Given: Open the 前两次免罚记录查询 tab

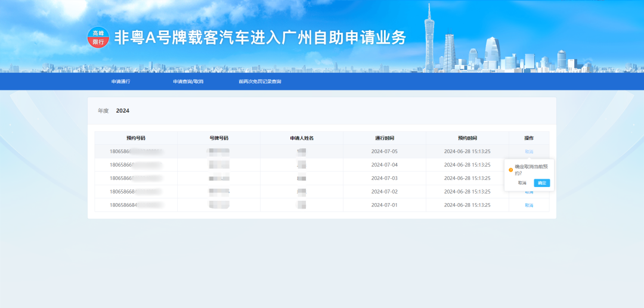Looking at the screenshot, I should 260,81.
